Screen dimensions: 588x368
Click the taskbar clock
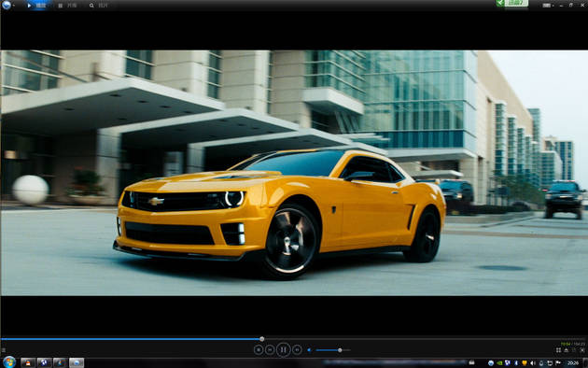tap(573, 362)
